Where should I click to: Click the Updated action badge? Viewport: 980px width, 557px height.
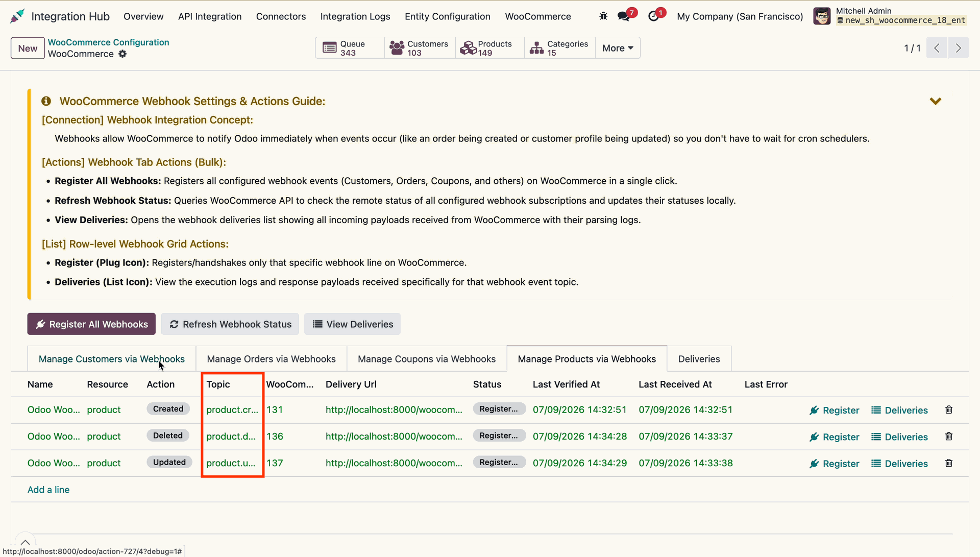169,462
